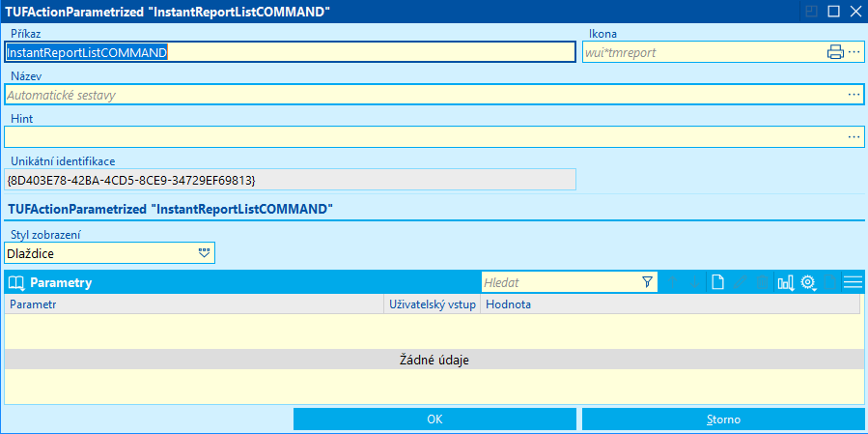
Task: Sort by the Parametr column header
Action: (x=194, y=304)
